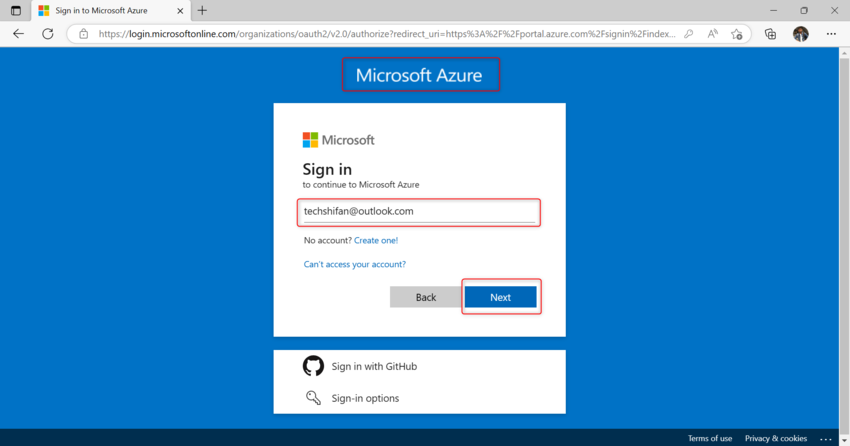The image size is (850, 446).
Task: Click the Next button
Action: point(500,297)
